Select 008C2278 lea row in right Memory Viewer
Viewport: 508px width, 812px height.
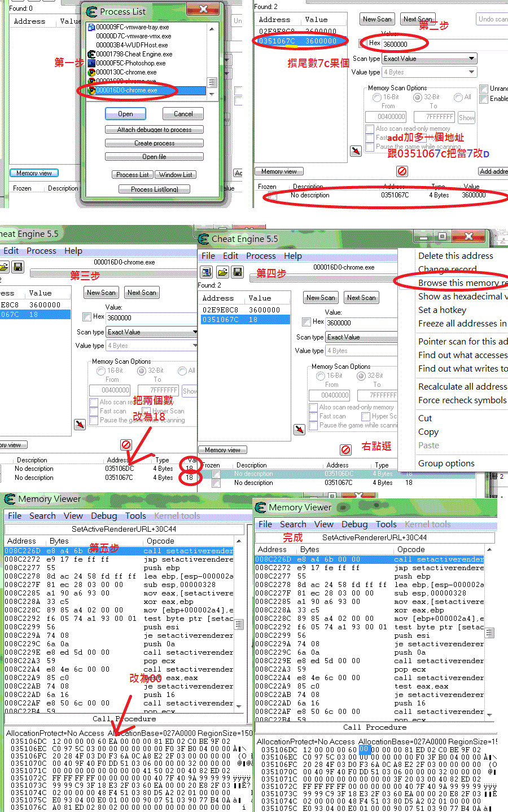370,585
